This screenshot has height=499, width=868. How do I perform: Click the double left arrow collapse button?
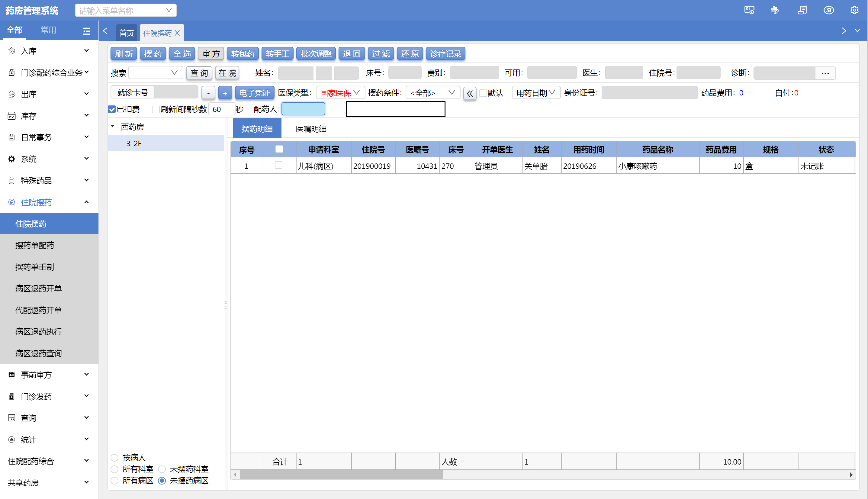point(469,93)
